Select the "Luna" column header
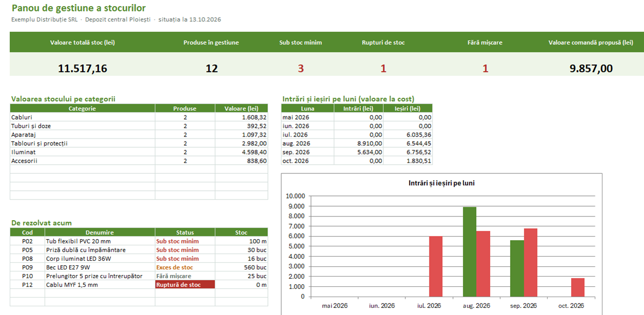This screenshot has height=315, width=644. point(308,108)
